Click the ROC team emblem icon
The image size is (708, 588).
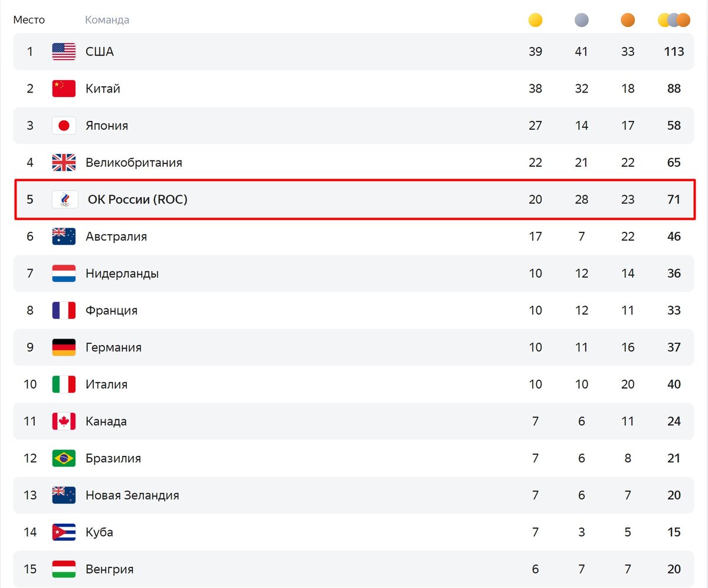[x=64, y=200]
